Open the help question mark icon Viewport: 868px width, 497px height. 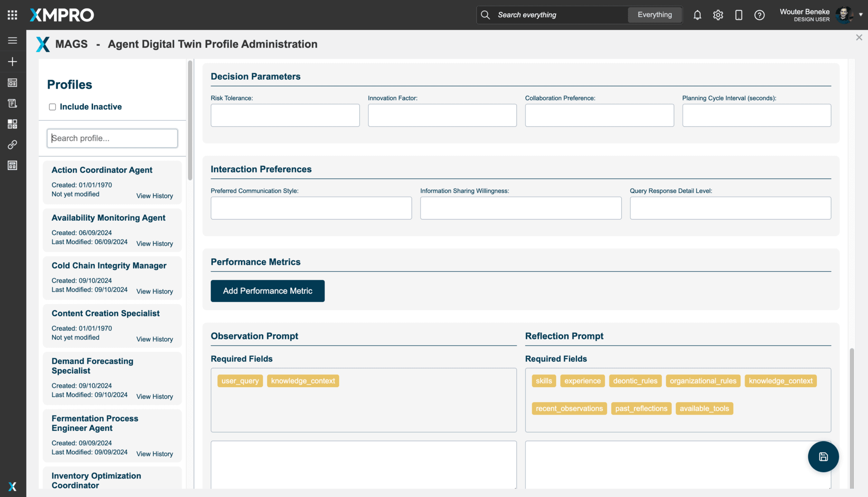759,15
